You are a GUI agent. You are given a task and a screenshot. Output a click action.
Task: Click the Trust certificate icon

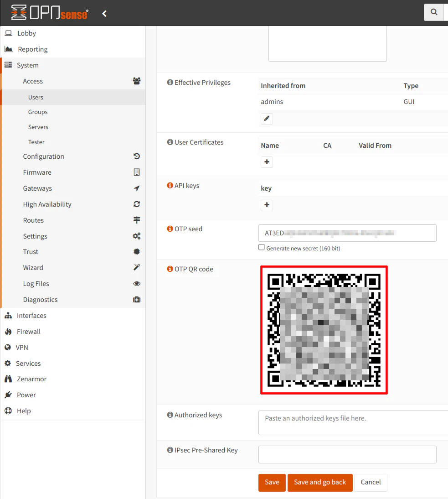[x=137, y=251]
